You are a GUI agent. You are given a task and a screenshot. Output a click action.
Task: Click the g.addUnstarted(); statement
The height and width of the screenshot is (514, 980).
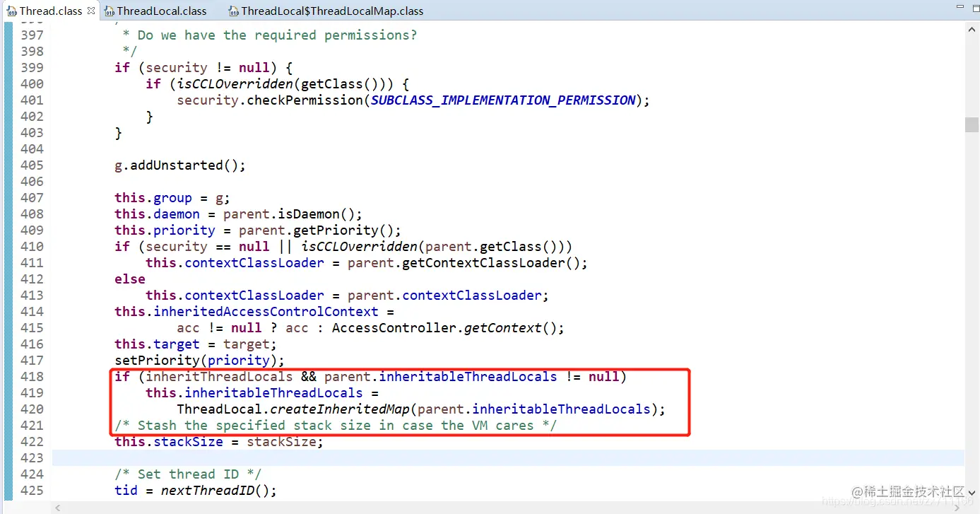coord(180,165)
